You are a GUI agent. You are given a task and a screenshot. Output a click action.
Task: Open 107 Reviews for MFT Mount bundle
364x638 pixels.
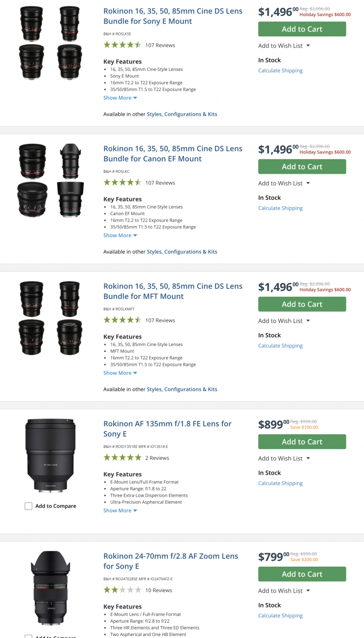[x=160, y=320]
